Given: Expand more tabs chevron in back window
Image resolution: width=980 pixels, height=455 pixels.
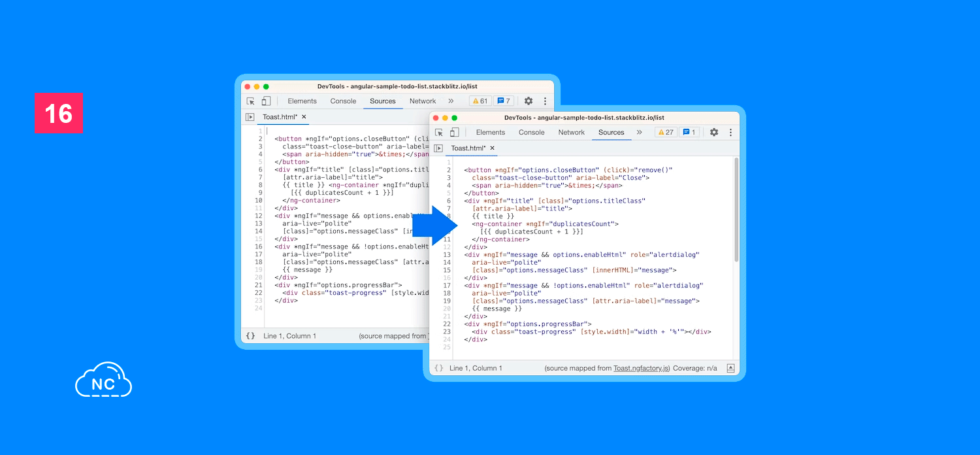Looking at the screenshot, I should pyautogui.click(x=451, y=101).
